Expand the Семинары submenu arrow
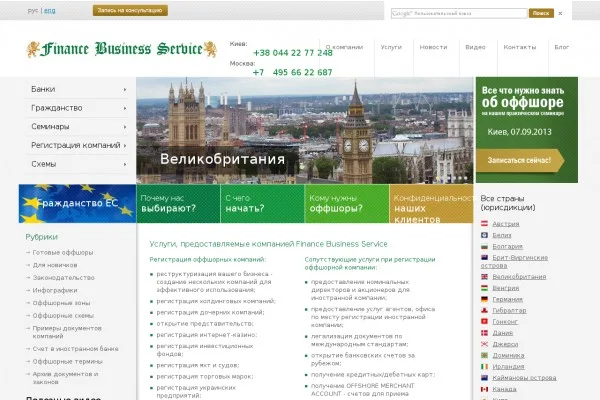The height and width of the screenshot is (400, 600). click(x=125, y=127)
